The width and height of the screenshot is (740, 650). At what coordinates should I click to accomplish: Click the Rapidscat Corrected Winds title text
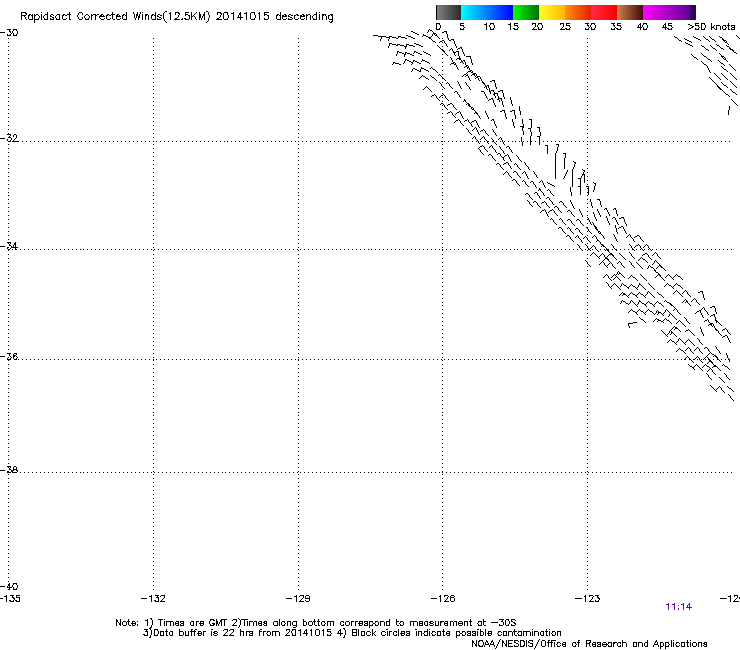click(x=177, y=17)
